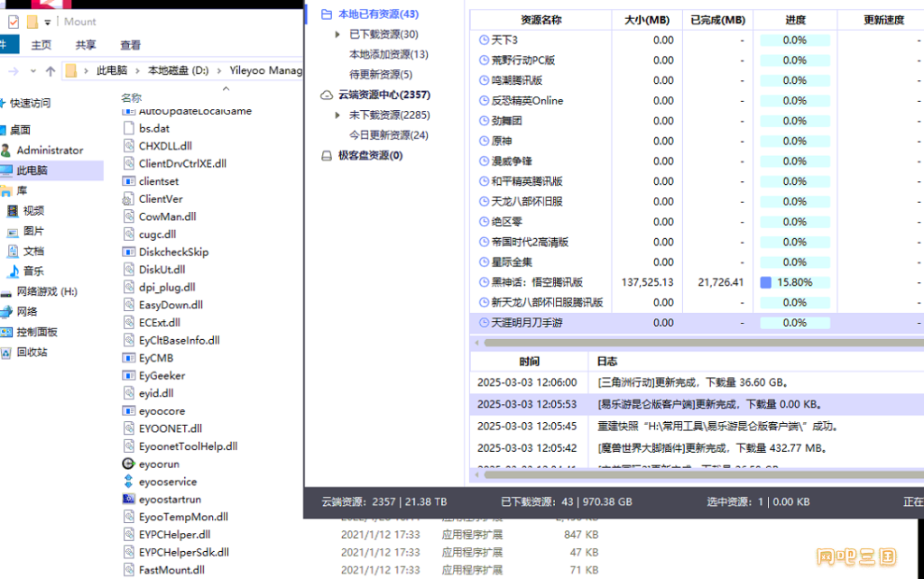This screenshot has height=579, width=924.
Task: Sort by the 进度 column header
Action: pyautogui.click(x=795, y=20)
